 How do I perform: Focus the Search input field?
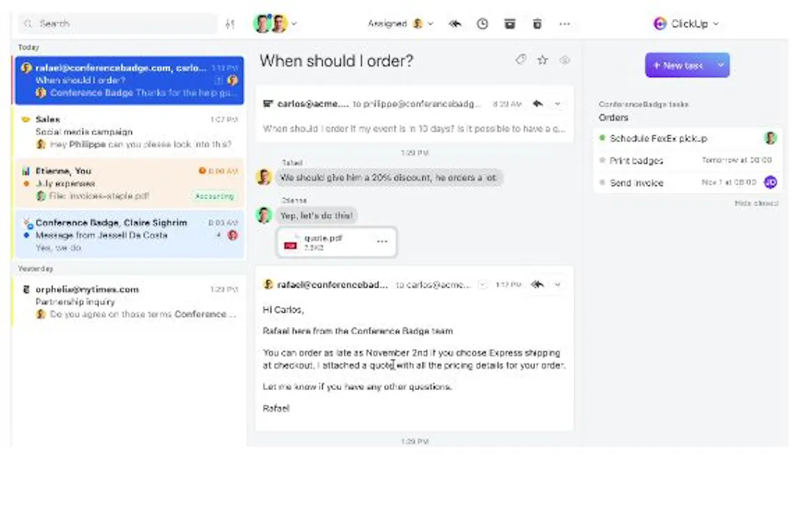point(118,24)
